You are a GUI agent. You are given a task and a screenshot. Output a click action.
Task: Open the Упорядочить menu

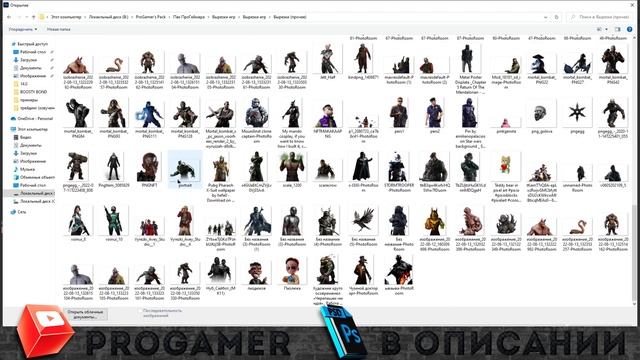pos(23,29)
